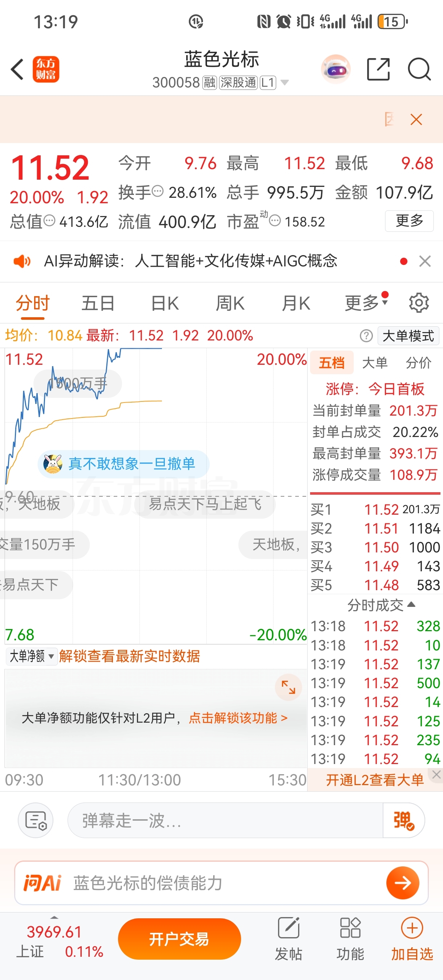Tap the 13:18 trade with 328 volume
This screenshot has height=980, width=443.
[x=375, y=626]
